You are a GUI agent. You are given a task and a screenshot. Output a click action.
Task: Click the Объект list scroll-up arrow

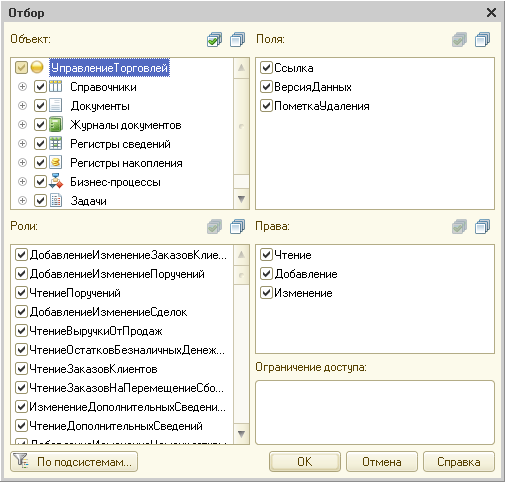(241, 68)
